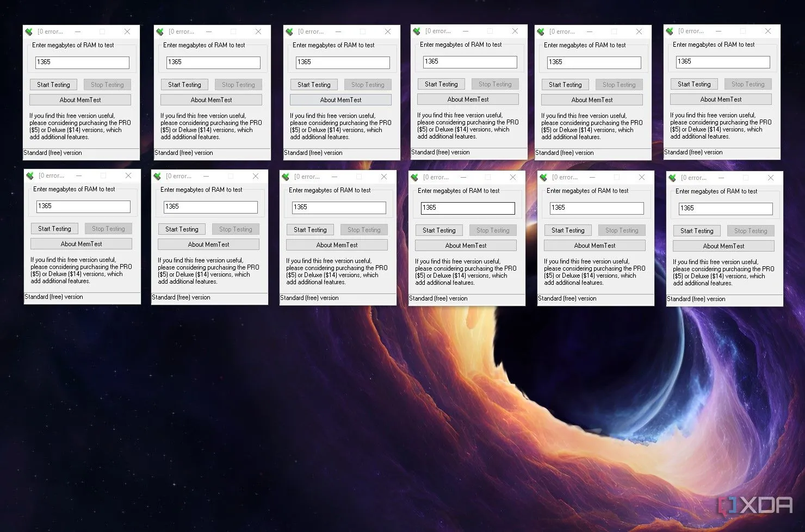
Task: Click grayed Stop Testing in top row's sixth window
Action: 748,84
